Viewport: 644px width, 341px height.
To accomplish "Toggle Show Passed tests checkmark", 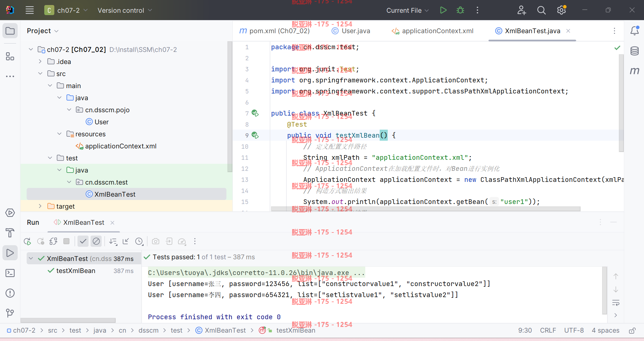I will (83, 241).
